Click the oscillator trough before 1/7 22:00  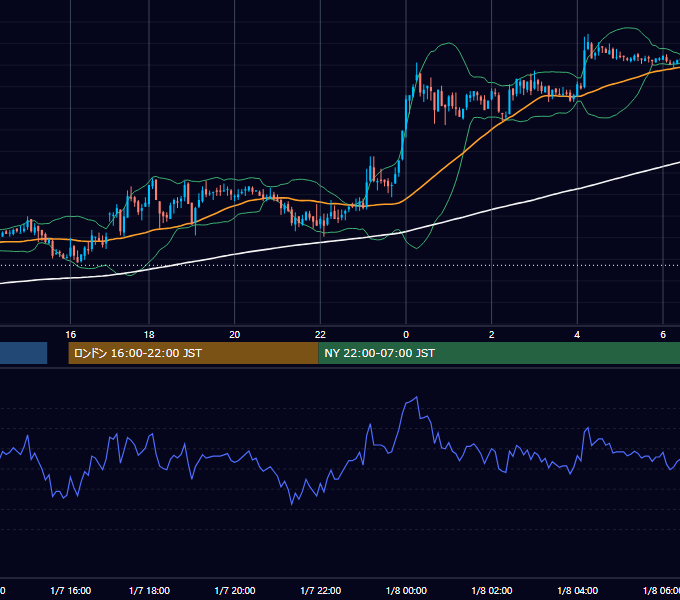tap(292, 504)
